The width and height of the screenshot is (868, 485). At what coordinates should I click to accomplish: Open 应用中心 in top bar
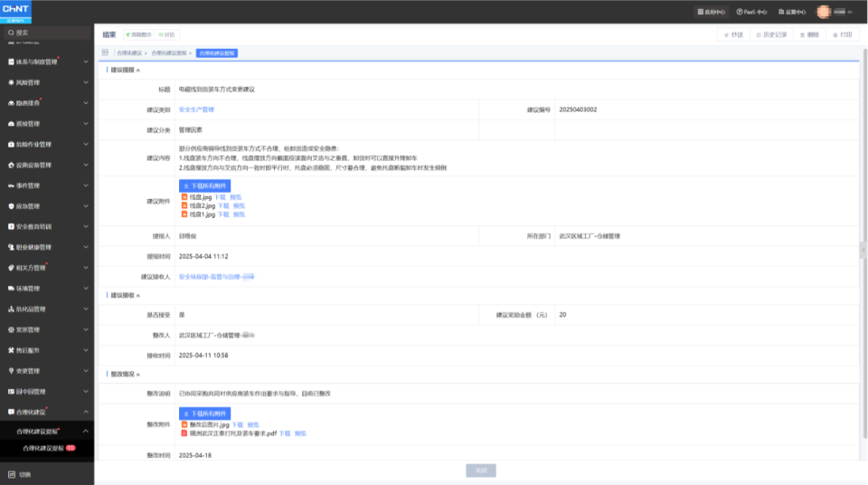pos(712,12)
